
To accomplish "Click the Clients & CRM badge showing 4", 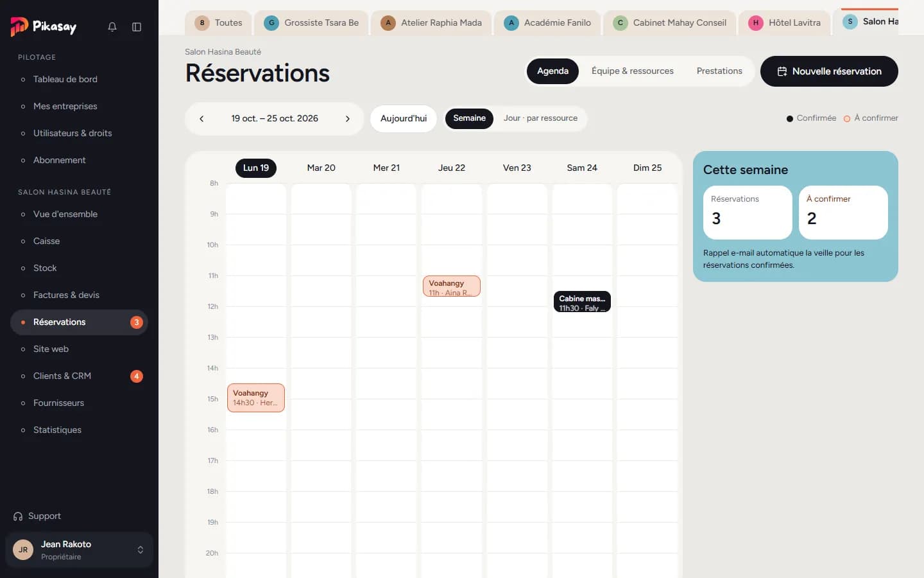I will pos(137,376).
